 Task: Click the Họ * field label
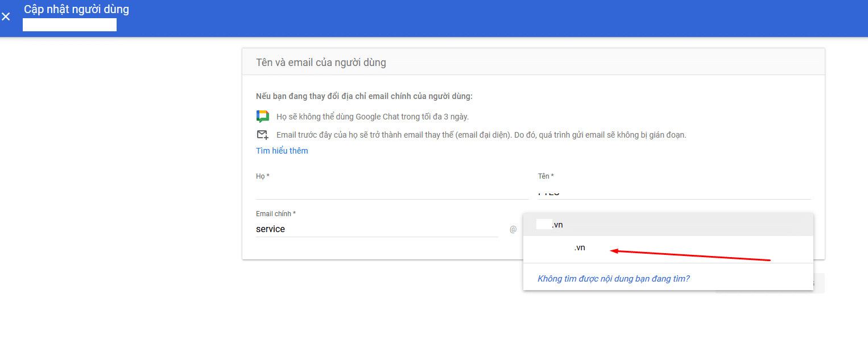[x=262, y=176]
